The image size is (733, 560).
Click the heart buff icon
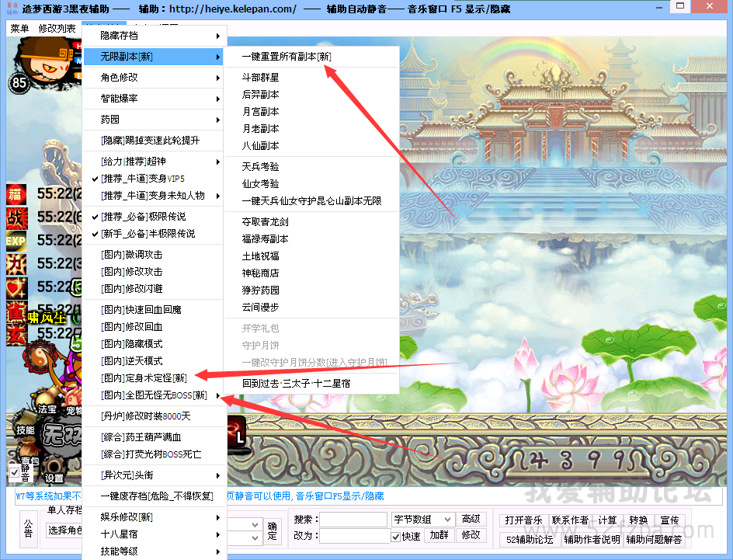tap(16, 287)
